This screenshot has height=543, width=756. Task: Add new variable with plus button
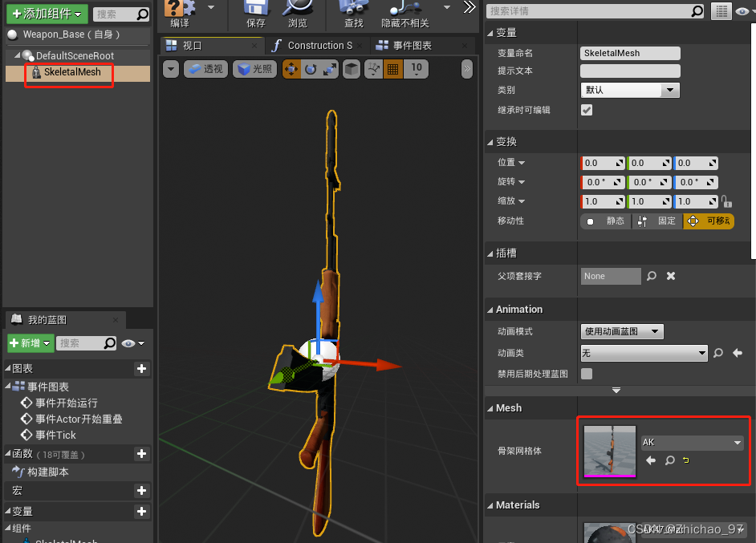141,512
